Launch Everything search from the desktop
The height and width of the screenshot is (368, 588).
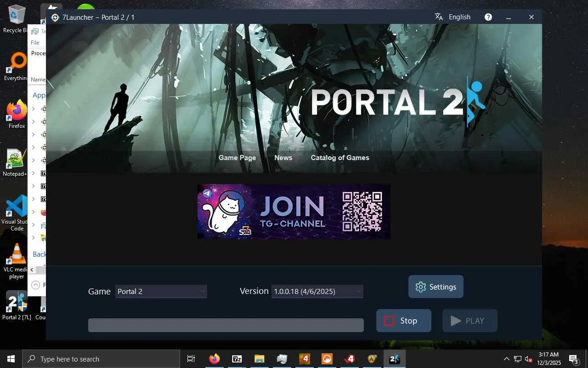[x=17, y=67]
